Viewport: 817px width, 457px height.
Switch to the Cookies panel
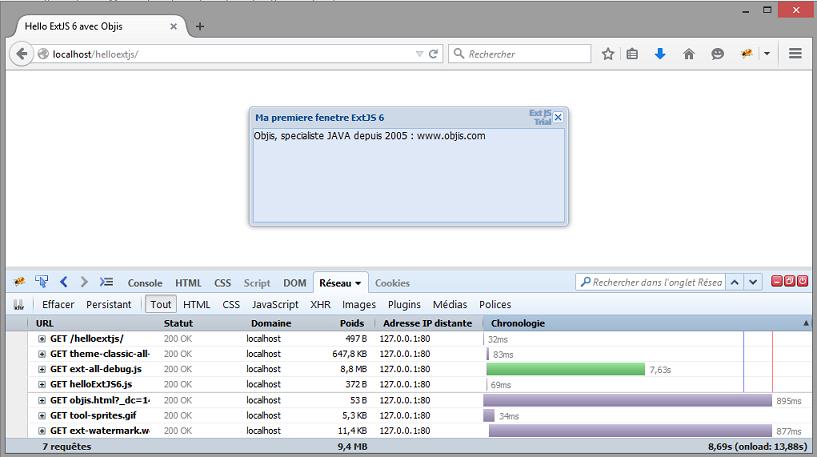[392, 283]
